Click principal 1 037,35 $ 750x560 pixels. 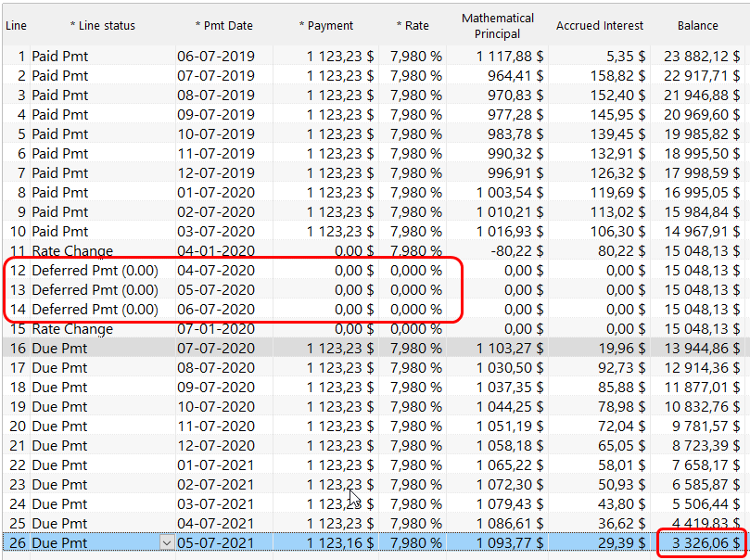[x=509, y=388]
